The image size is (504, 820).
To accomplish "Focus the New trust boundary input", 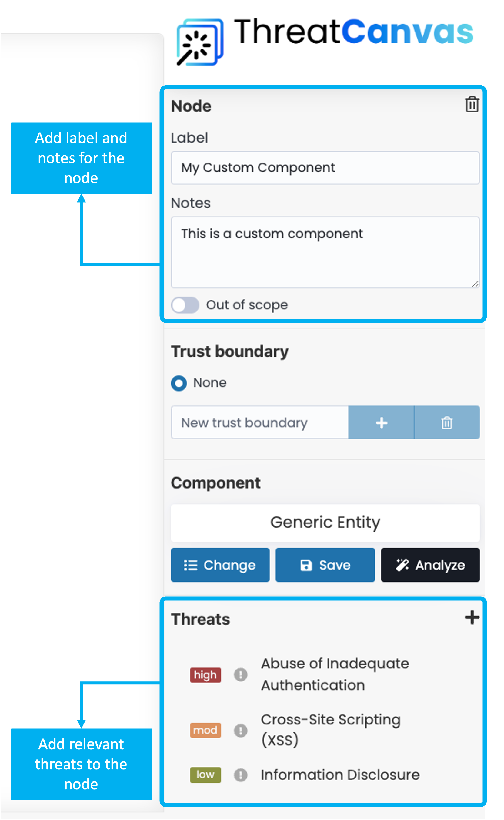I will (x=260, y=422).
